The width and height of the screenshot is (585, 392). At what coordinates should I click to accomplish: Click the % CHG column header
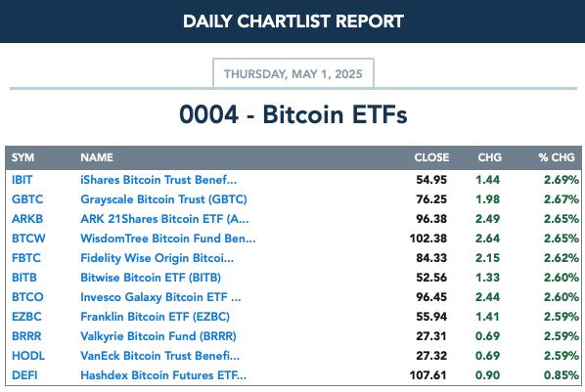(557, 157)
